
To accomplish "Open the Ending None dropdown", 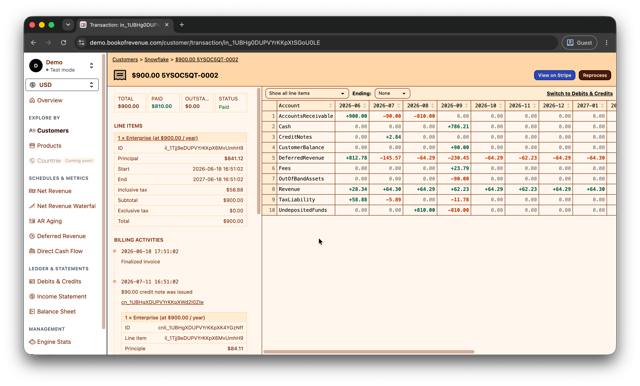I will pos(392,93).
